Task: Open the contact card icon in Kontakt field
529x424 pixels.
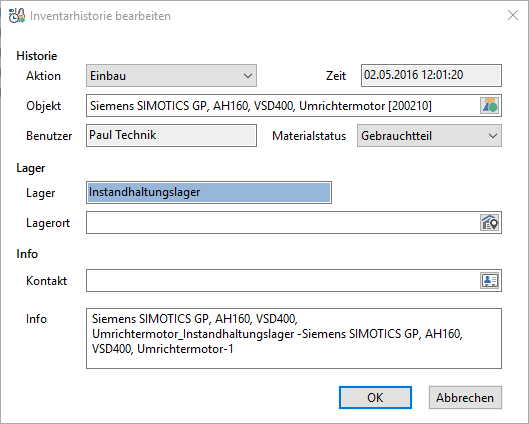Action: pos(490,280)
